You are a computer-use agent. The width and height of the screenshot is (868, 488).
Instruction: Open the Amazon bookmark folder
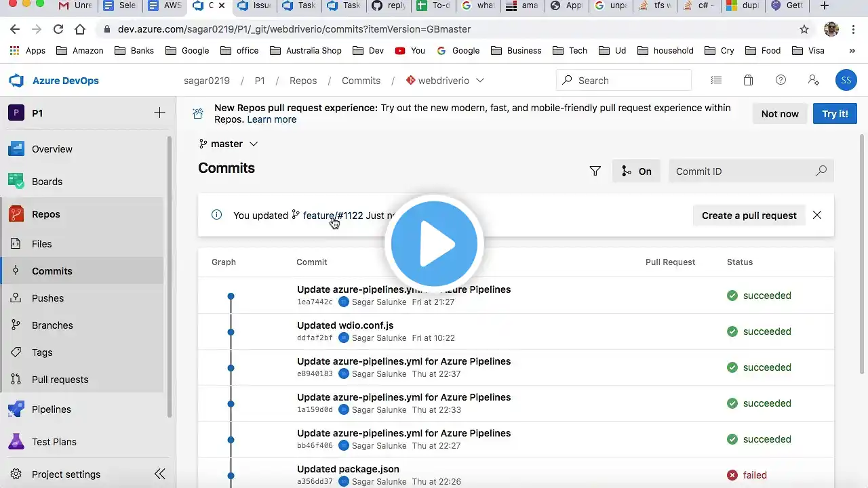tap(79, 50)
